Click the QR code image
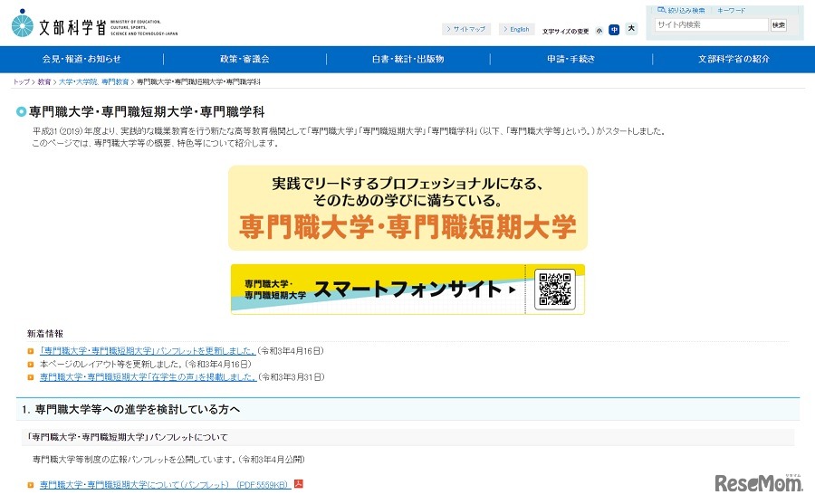 pos(554,290)
